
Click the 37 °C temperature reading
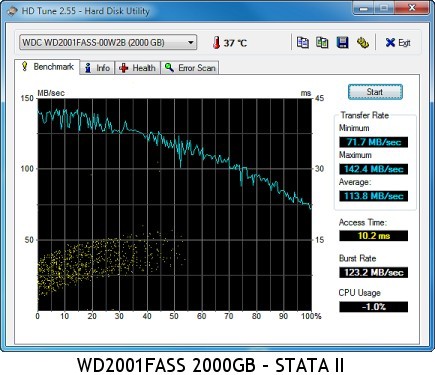tap(235, 43)
